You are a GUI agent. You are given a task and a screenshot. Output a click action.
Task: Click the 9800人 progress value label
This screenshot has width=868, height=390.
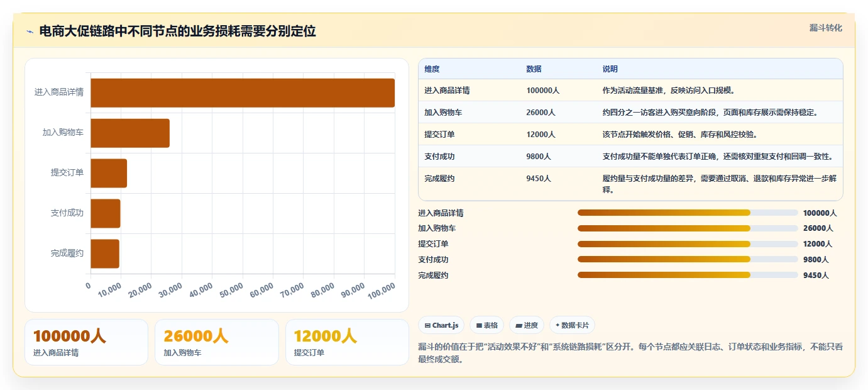tap(816, 259)
